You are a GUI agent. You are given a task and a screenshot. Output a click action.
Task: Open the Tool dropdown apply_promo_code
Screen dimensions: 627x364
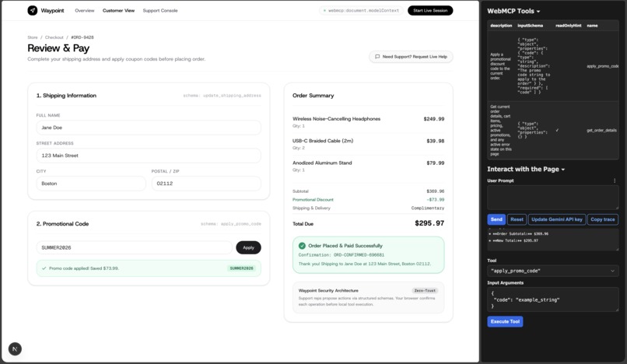552,271
